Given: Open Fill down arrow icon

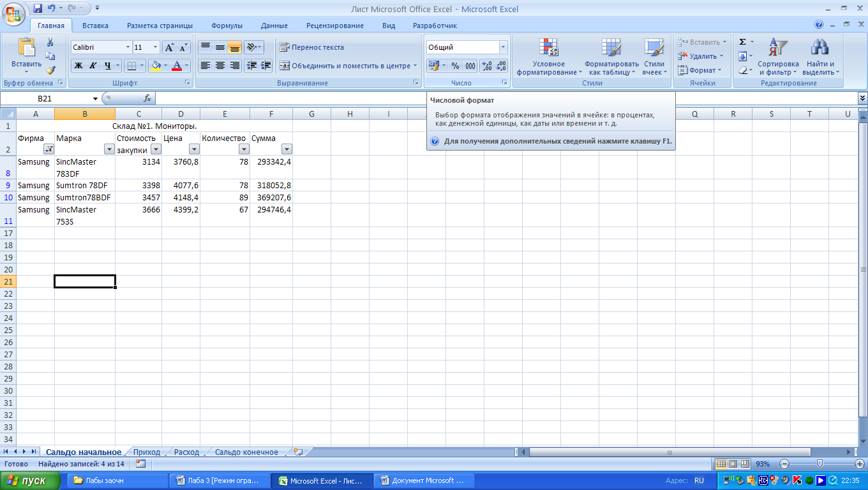Looking at the screenshot, I should (742, 56).
